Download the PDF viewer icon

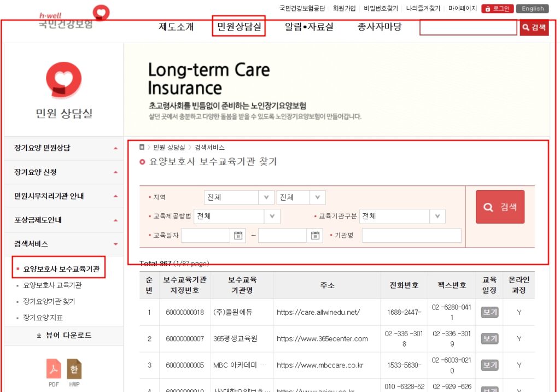pyautogui.click(x=54, y=369)
